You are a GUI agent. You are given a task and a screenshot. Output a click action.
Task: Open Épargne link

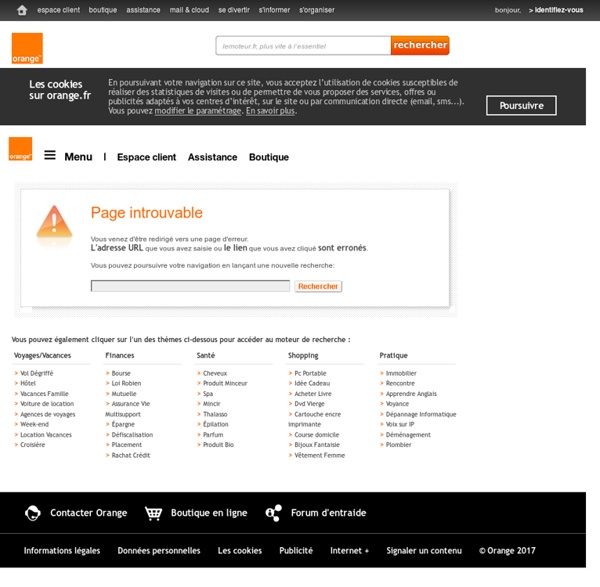coord(123,424)
